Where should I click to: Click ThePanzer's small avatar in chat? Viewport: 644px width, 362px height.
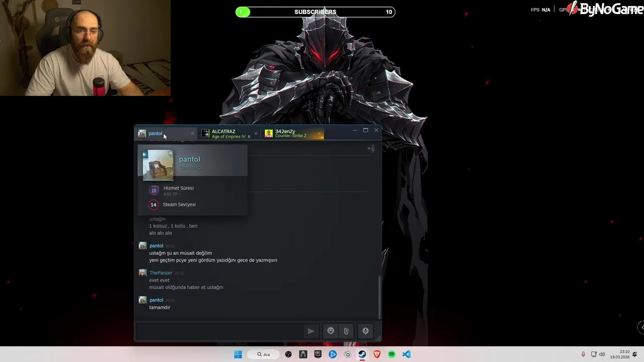(142, 273)
